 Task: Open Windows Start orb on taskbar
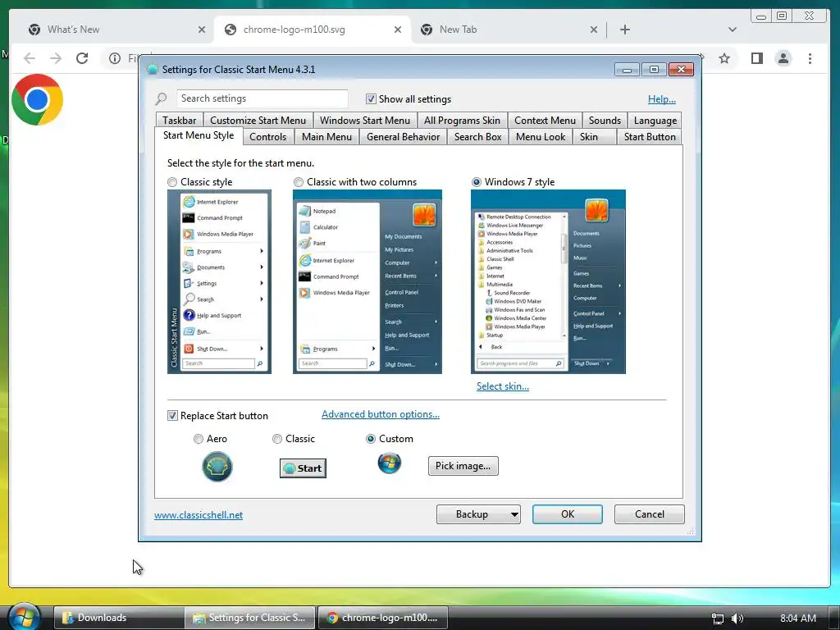tap(24, 617)
